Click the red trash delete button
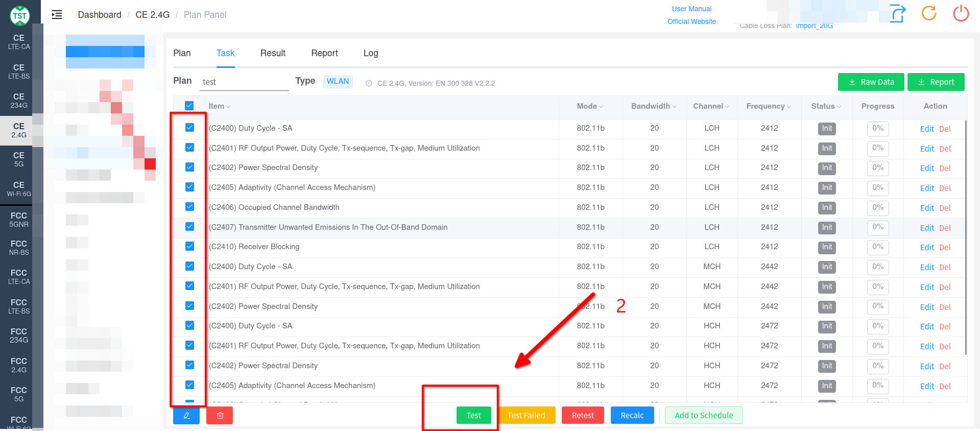This screenshot has height=431, width=980. pyautogui.click(x=220, y=415)
